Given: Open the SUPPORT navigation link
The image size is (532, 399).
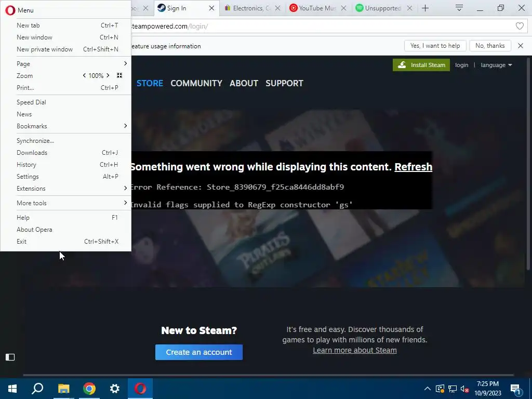Looking at the screenshot, I should click(x=284, y=83).
